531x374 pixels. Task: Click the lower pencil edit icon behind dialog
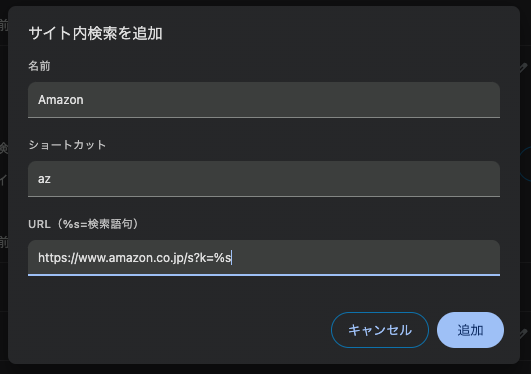click(x=524, y=334)
